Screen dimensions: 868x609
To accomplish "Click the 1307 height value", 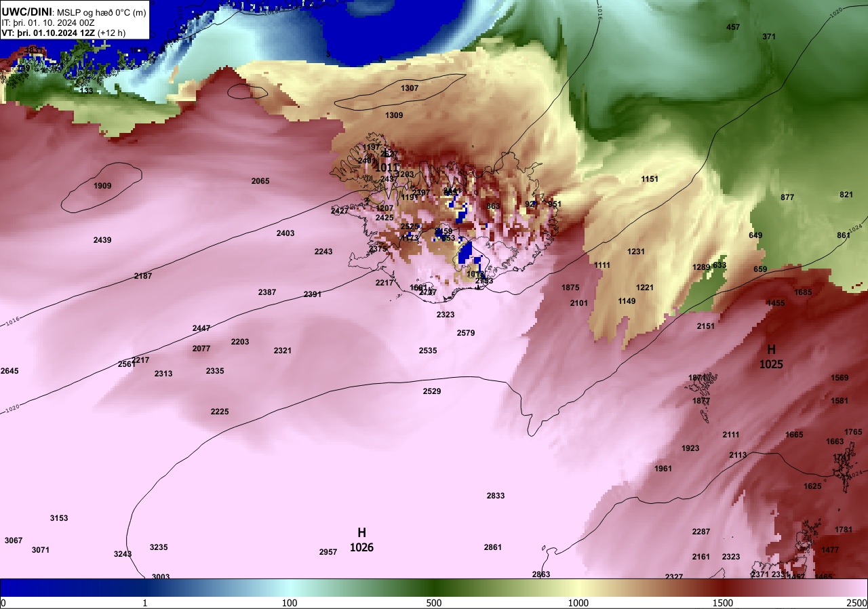I will tap(410, 88).
